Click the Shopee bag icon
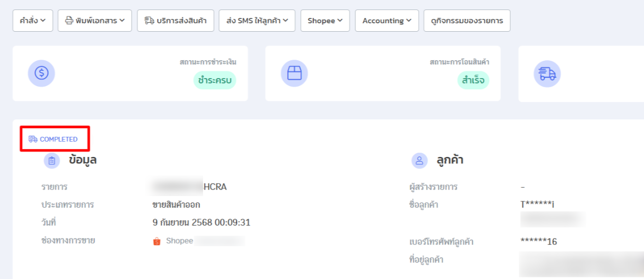This screenshot has height=279, width=644. (x=157, y=241)
